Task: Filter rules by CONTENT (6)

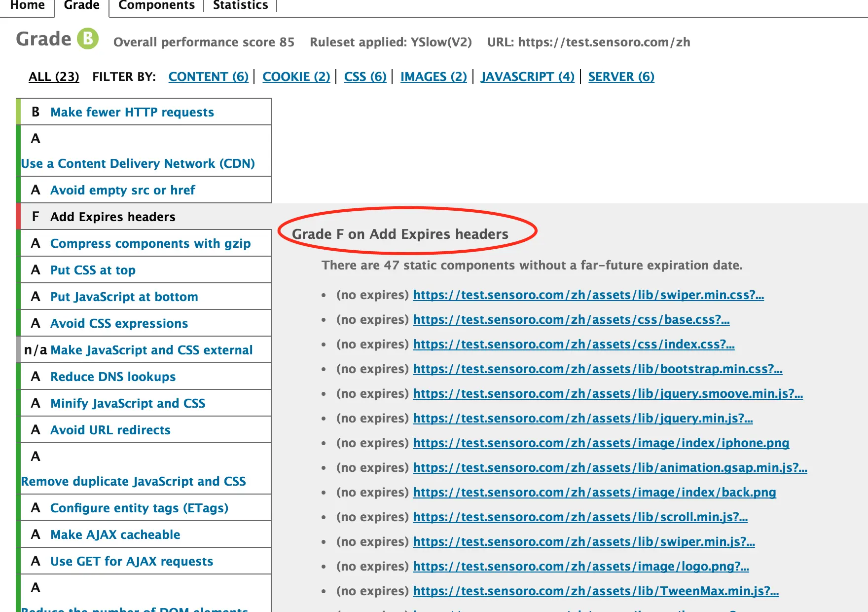Action: click(x=209, y=76)
